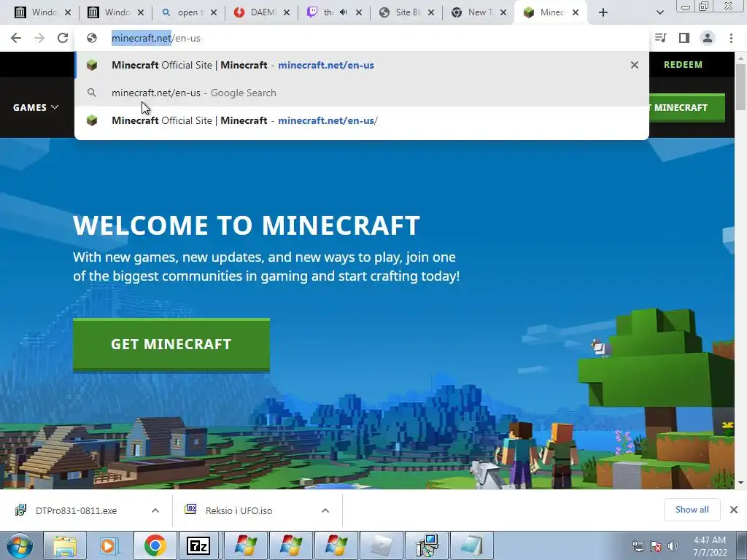Open the Windows Start button
The height and width of the screenshot is (560, 747).
click(20, 545)
